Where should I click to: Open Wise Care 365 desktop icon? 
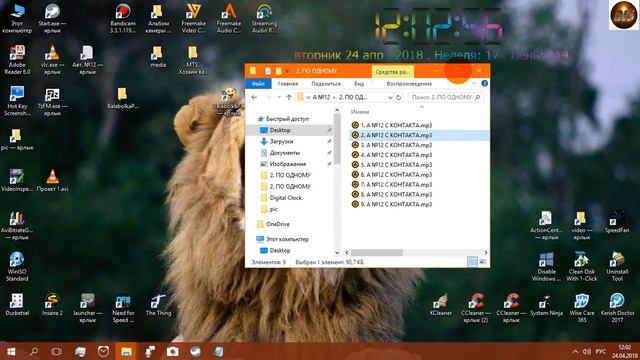[581, 308]
